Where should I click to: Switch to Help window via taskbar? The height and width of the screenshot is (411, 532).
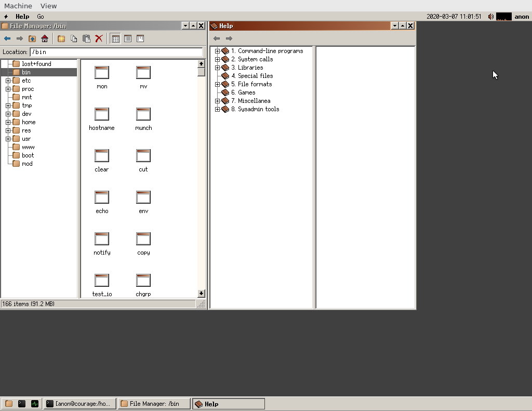click(x=228, y=403)
